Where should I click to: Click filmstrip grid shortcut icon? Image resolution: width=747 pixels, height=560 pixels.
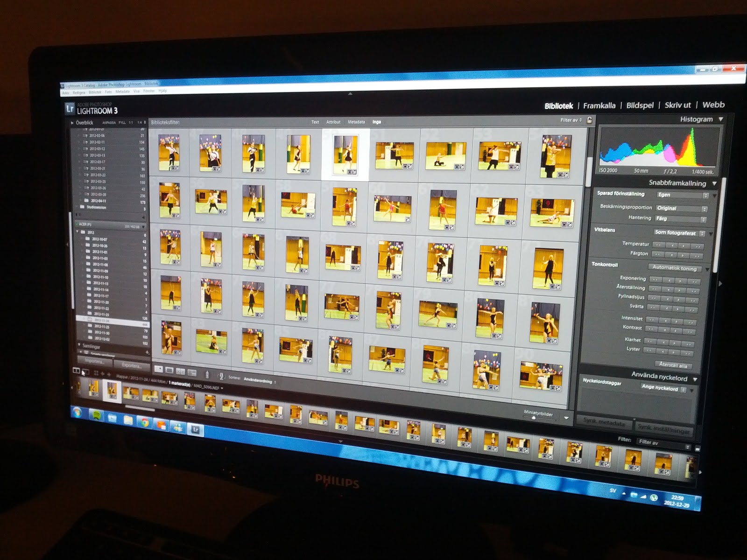[x=96, y=373]
